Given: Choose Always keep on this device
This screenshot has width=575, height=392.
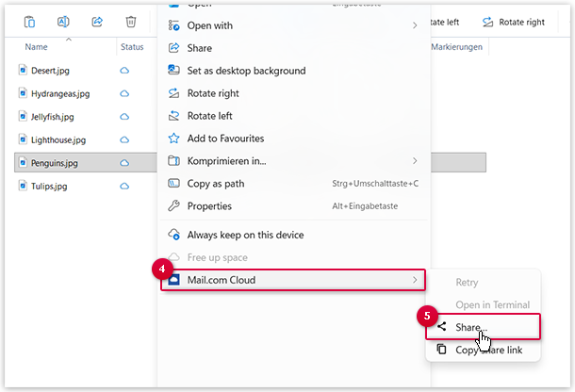Looking at the screenshot, I should pos(293,235).
